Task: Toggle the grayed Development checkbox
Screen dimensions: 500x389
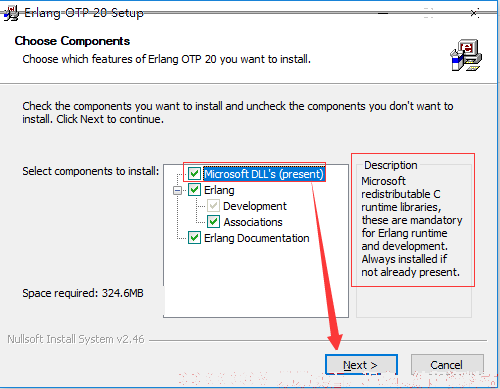Action: coord(213,206)
